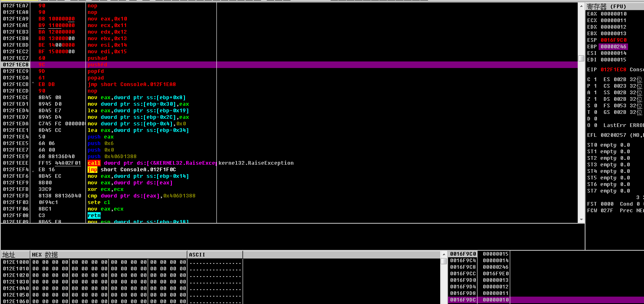Click the kernel32.RaiseException comment

[x=256, y=163]
